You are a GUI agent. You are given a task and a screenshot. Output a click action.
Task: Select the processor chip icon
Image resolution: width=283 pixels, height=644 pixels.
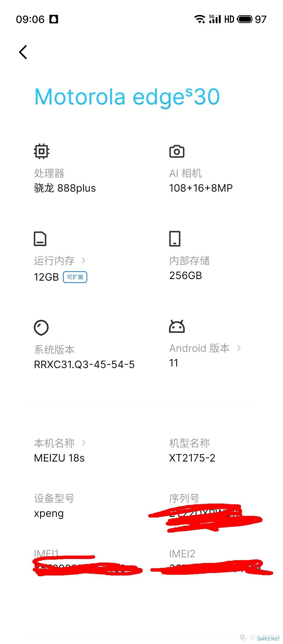(41, 151)
